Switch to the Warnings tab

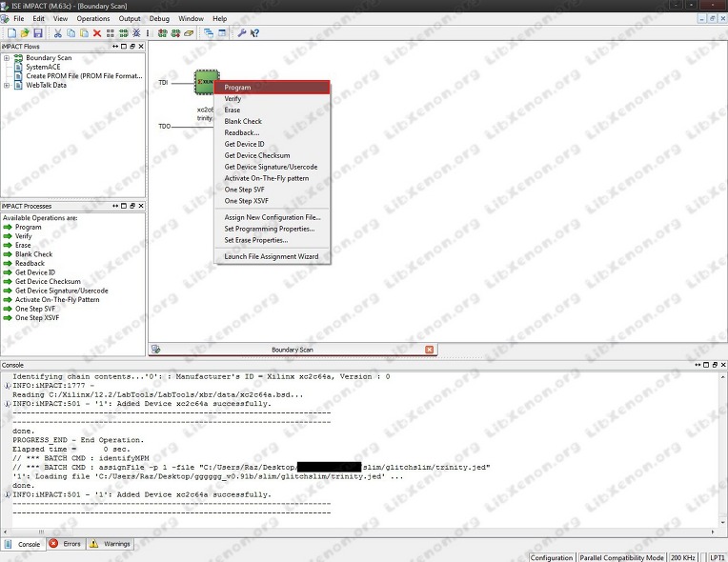[110, 544]
